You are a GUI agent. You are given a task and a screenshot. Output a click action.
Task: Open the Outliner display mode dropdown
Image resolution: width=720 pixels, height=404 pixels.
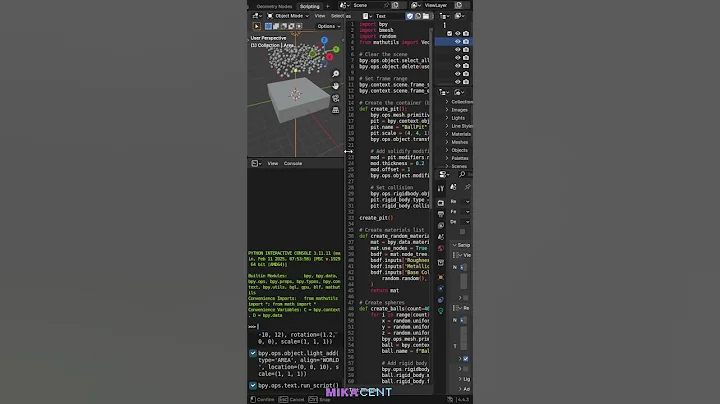point(460,16)
